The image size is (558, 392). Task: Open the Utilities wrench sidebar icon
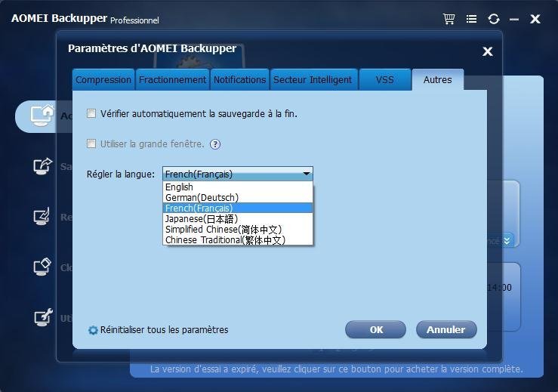click(x=43, y=317)
